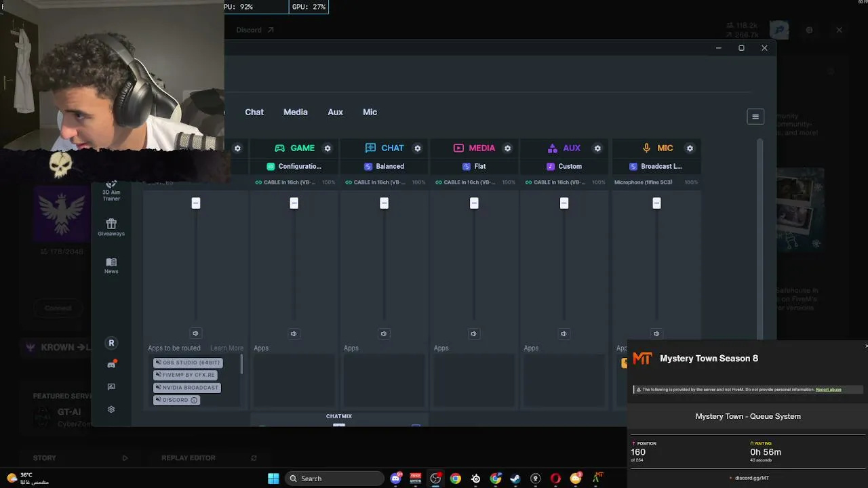Open the settings gear in sidebar

[x=111, y=409]
